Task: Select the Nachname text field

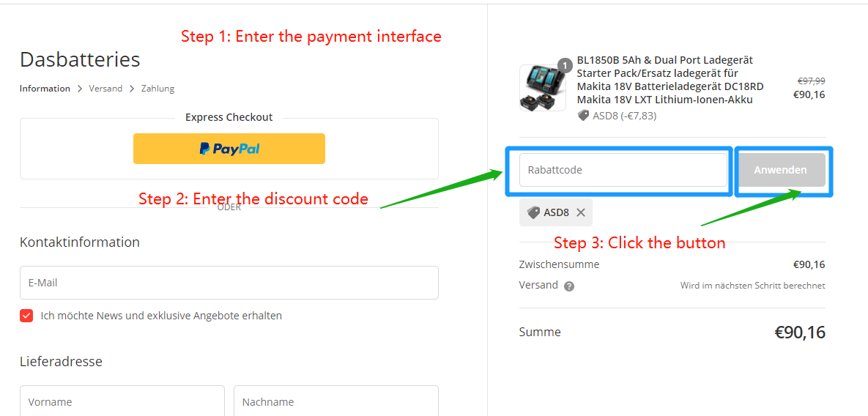Action: tap(335, 401)
